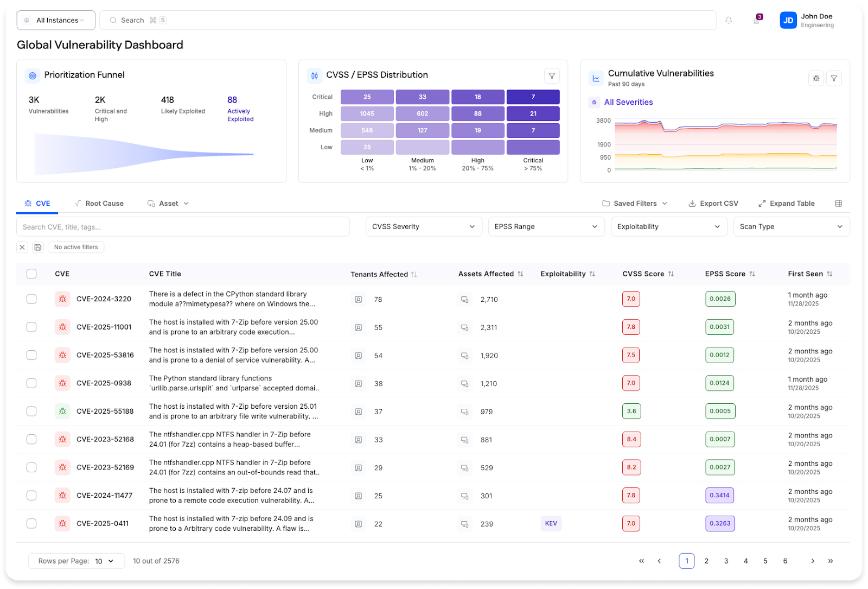The image size is (868, 589).
Task: Check the select-all checkbox in the table header
Action: pos(31,274)
